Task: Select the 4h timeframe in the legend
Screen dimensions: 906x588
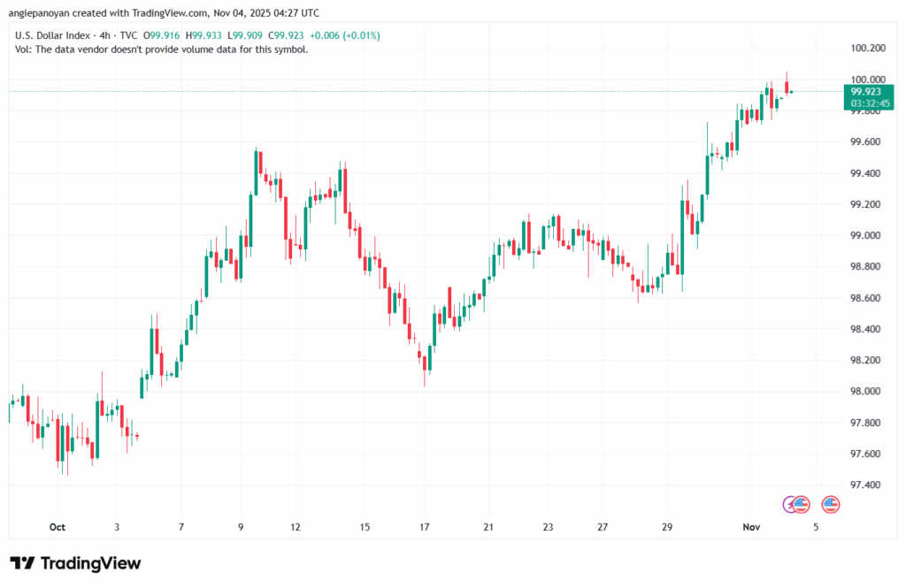Action: [104, 36]
